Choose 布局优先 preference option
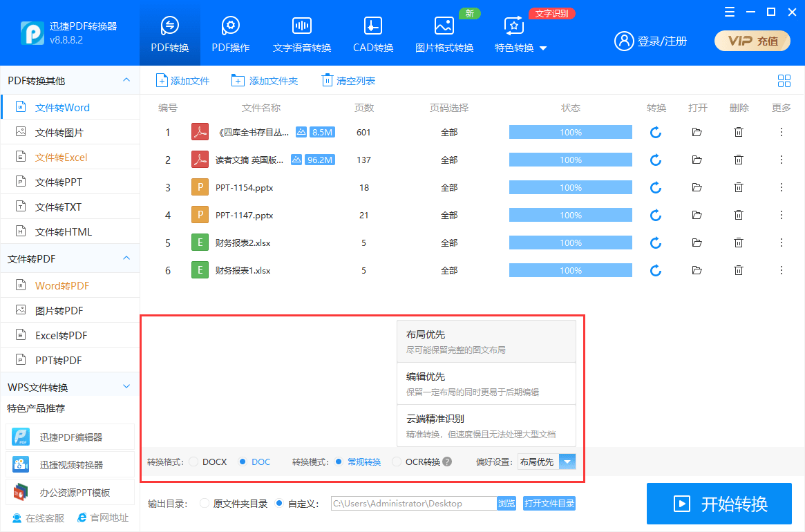Image resolution: width=805 pixels, height=532 pixels. [x=486, y=341]
